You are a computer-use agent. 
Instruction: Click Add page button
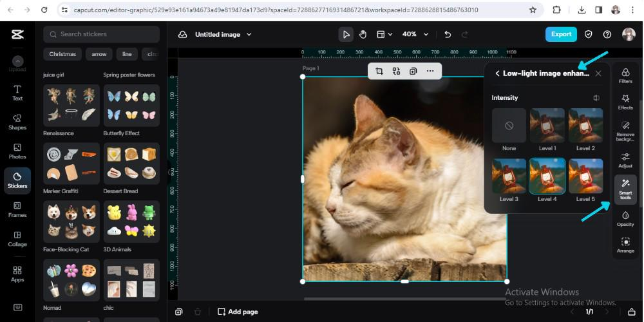238,312
